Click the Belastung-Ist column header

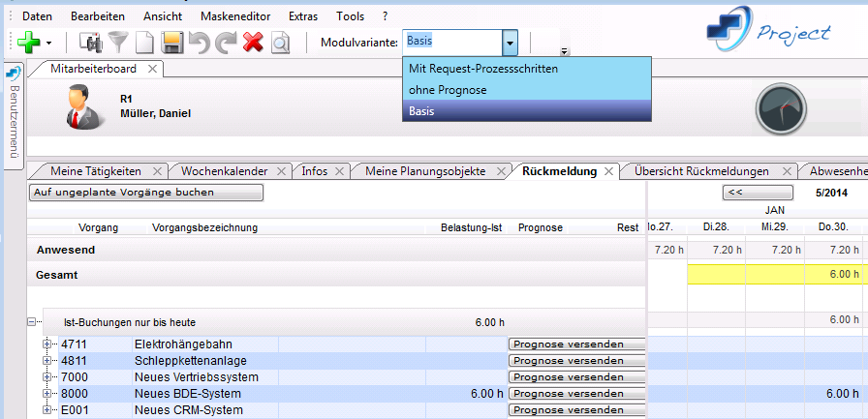tap(471, 227)
